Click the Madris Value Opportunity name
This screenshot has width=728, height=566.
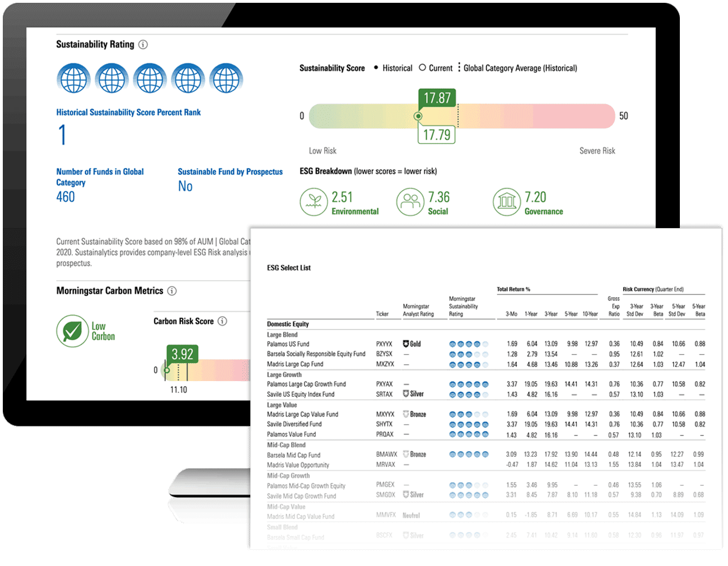pyautogui.click(x=298, y=465)
